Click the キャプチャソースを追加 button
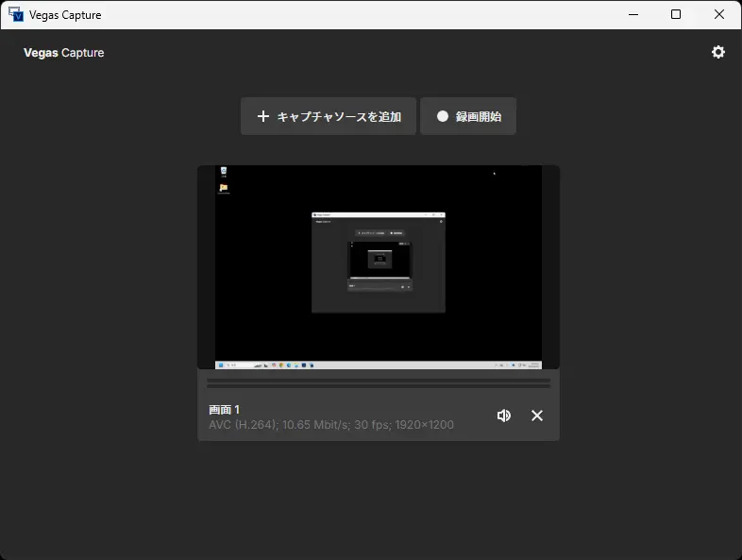 click(x=329, y=116)
